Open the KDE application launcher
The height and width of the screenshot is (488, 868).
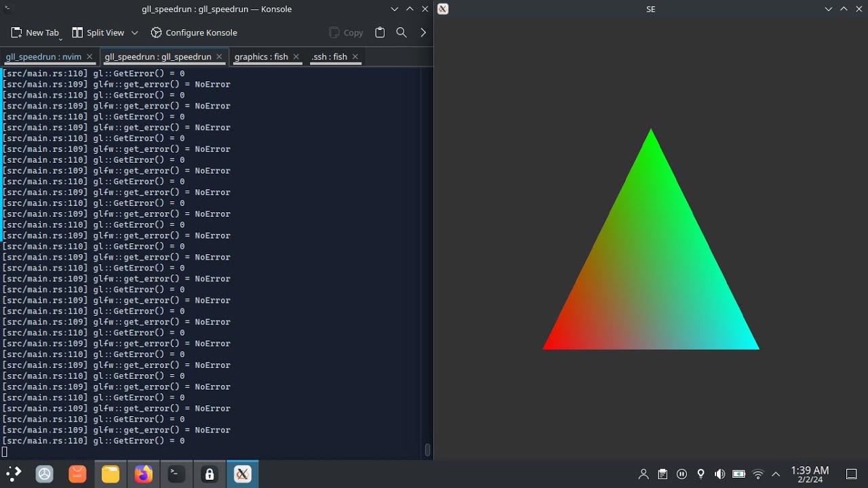(x=13, y=474)
